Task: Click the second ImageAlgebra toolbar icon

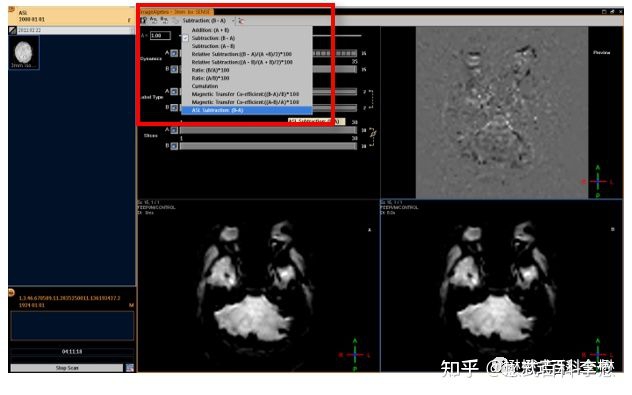Action: click(x=154, y=20)
